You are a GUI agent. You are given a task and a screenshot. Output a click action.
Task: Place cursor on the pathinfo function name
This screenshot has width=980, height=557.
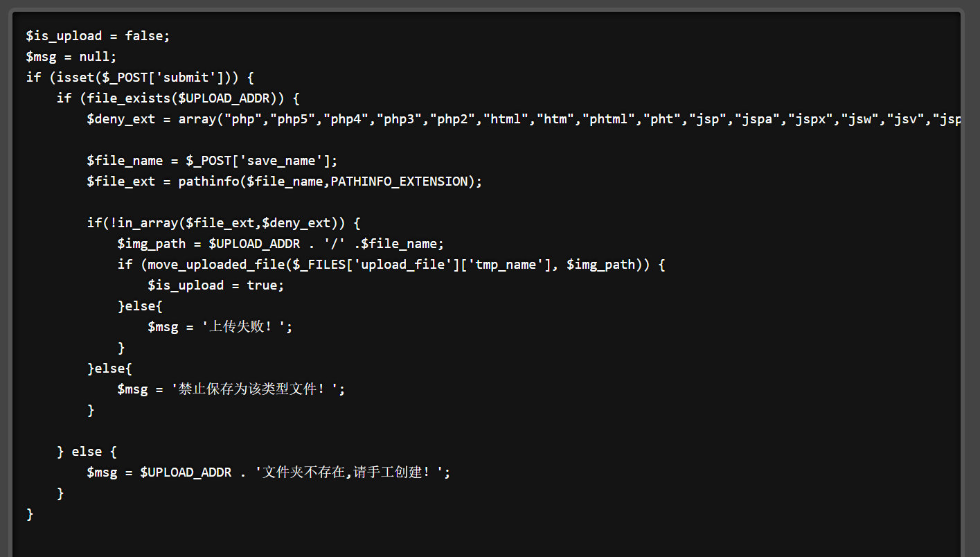[x=208, y=182]
